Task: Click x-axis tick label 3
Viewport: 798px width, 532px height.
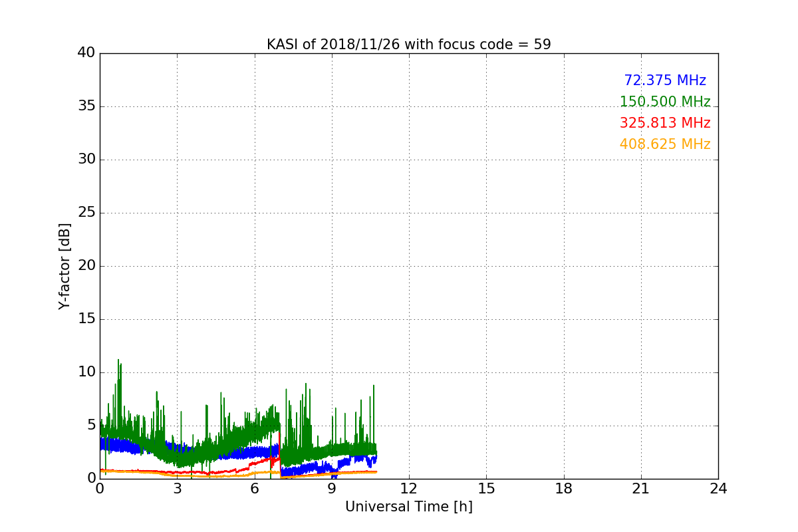Action: (x=177, y=488)
